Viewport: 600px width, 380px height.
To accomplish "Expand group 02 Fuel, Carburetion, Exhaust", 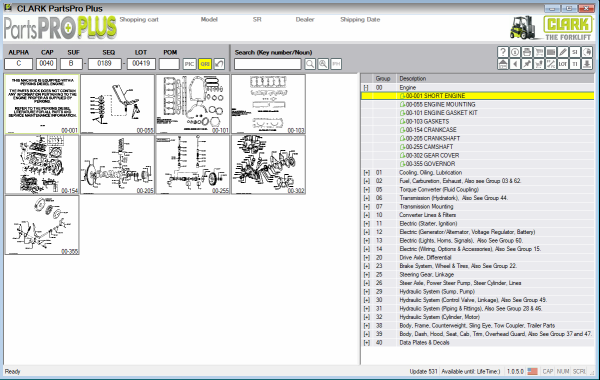I will point(366,181).
